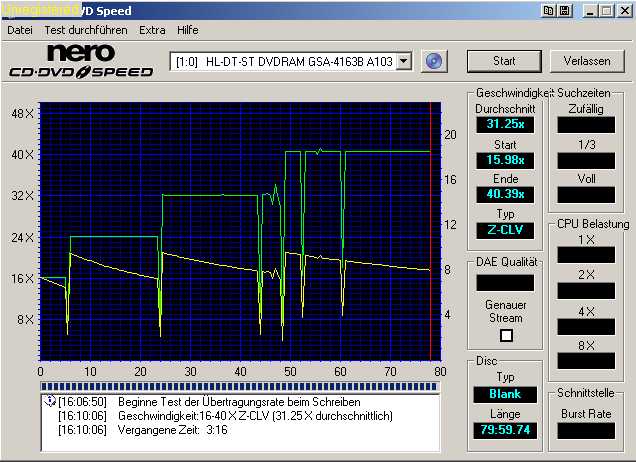Click the CPU Belastung 8X field
636x462 pixels.
pos(586,360)
